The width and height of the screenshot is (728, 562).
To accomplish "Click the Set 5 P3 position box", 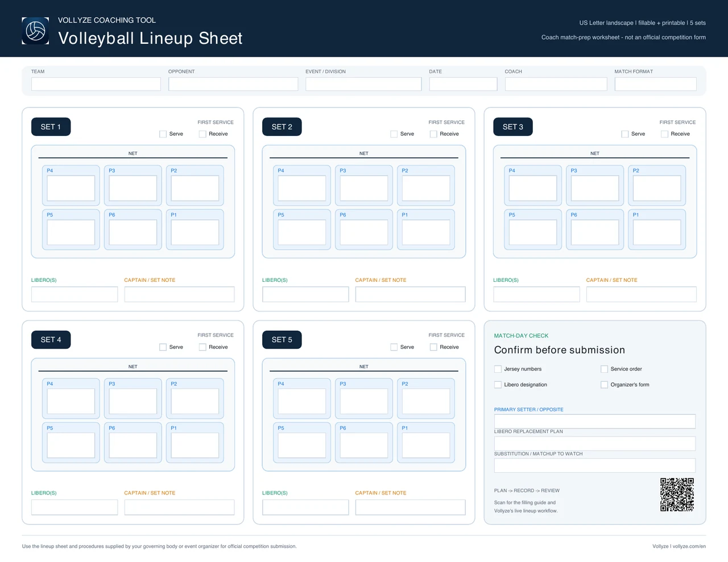I will (364, 401).
